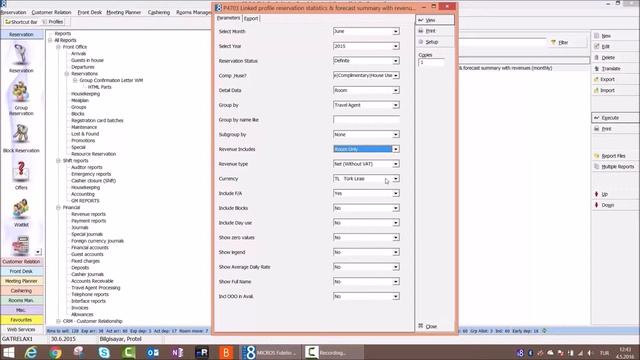Click New in the right panel
640x360 pixels.
pyautogui.click(x=615, y=36)
